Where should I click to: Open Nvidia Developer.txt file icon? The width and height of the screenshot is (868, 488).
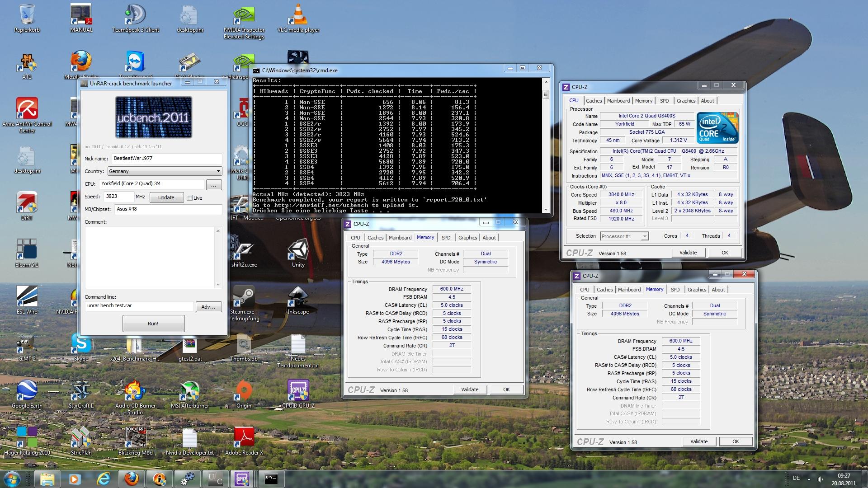click(x=190, y=441)
